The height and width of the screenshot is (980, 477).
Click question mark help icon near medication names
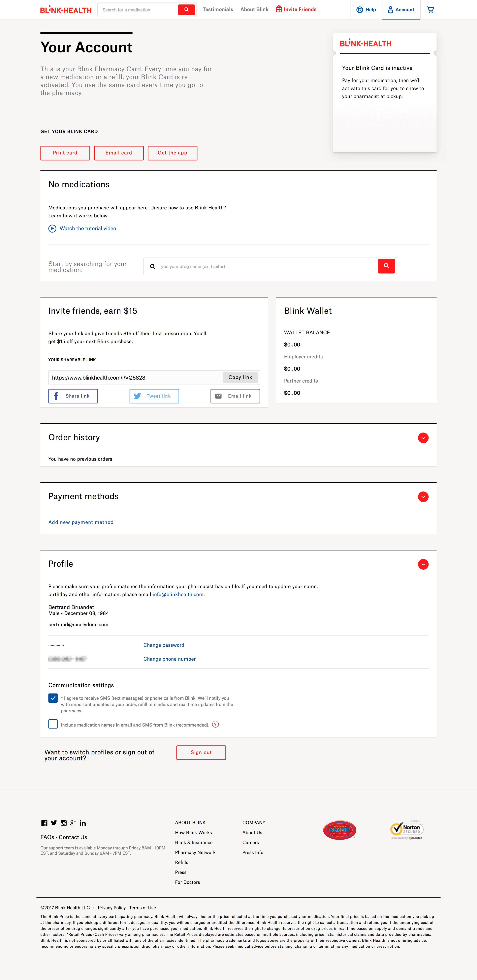(x=215, y=724)
